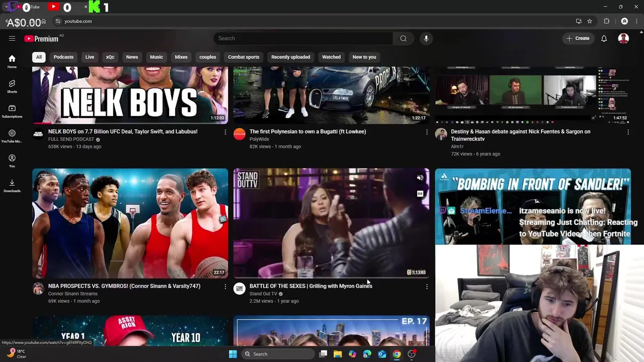Image resolution: width=644 pixels, height=362 pixels.
Task: Open File Explorer from the taskbar
Action: [338, 354]
